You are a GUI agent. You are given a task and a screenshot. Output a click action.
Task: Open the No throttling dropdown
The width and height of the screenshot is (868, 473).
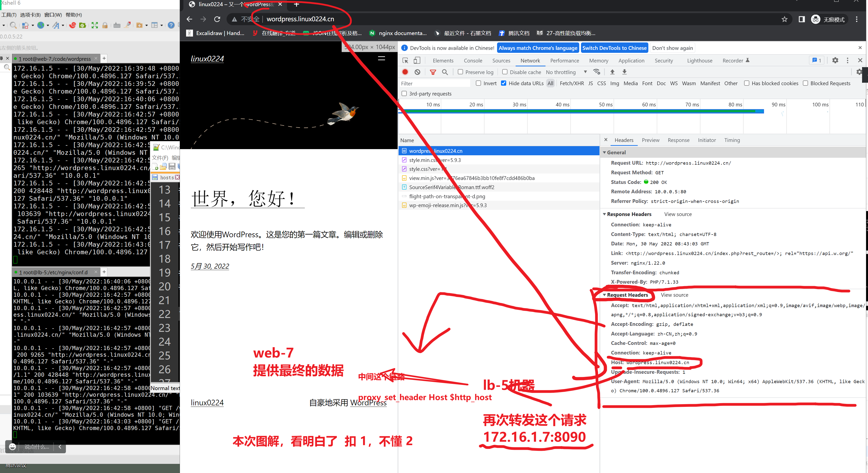click(566, 72)
